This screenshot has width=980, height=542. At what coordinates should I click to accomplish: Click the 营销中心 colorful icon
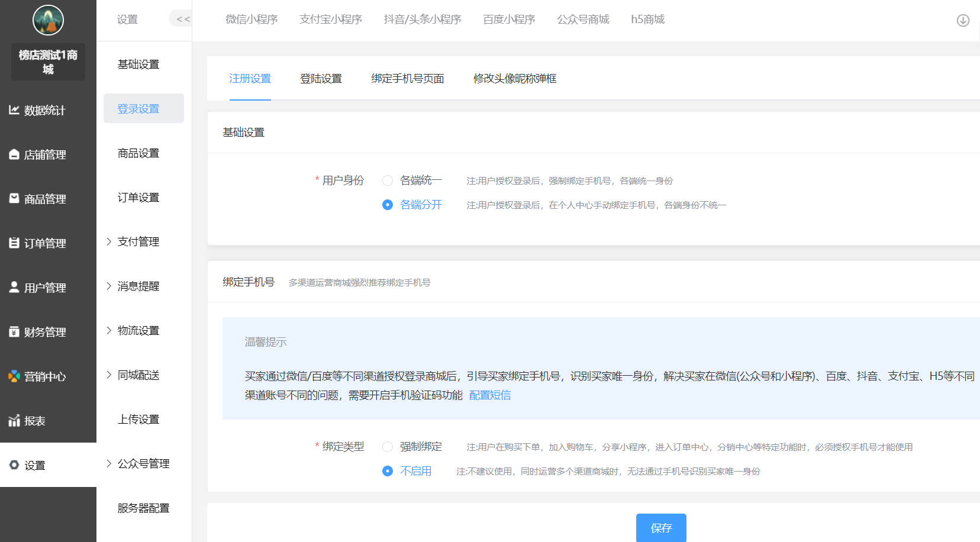coord(14,376)
